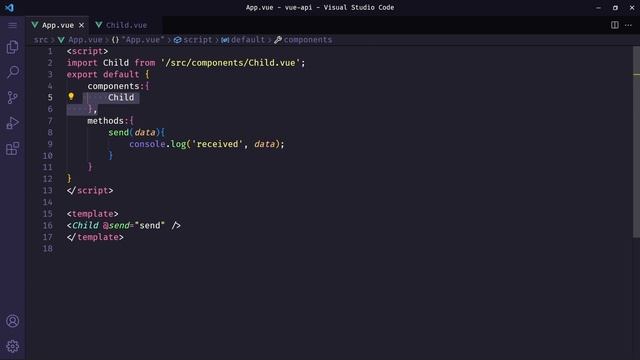
Task: Click the send function name on line 8
Action: (118, 132)
